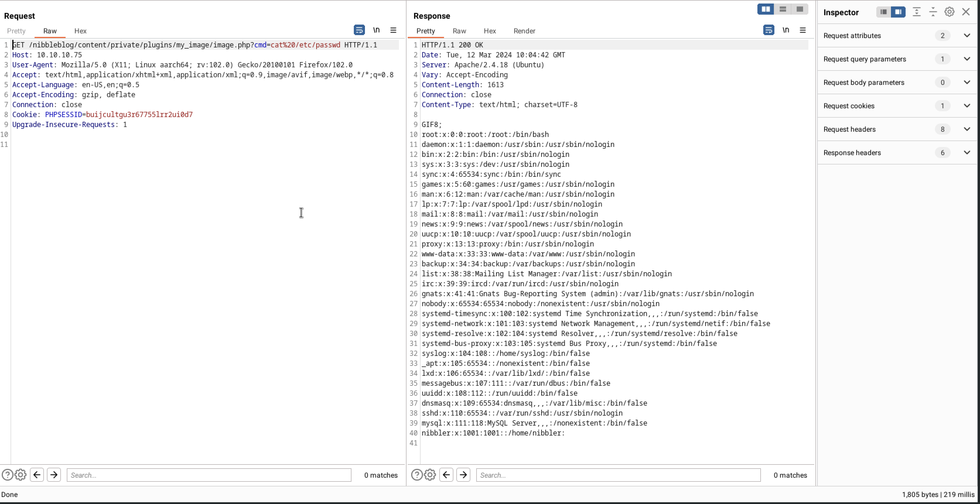Expand Request query parameters section

(967, 59)
